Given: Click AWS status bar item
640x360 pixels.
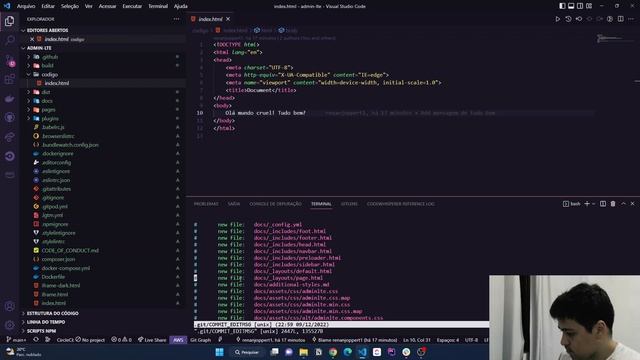Looking at the screenshot, I should click(178, 340).
